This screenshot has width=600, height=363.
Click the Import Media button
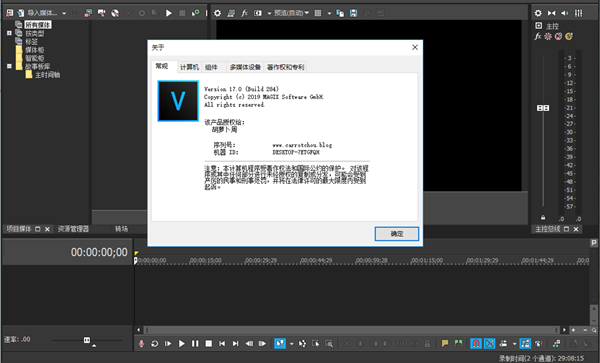click(38, 13)
